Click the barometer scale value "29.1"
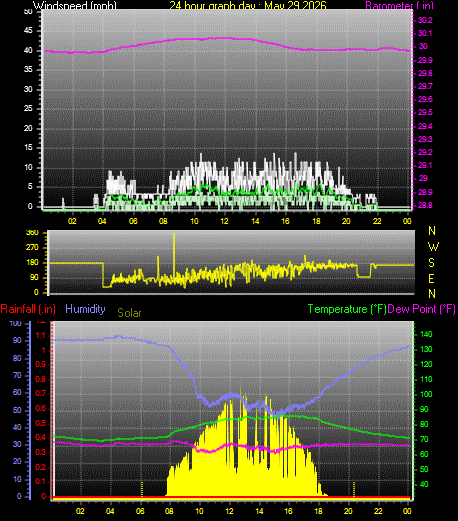Screen dimensions: 458x521 coord(425,165)
